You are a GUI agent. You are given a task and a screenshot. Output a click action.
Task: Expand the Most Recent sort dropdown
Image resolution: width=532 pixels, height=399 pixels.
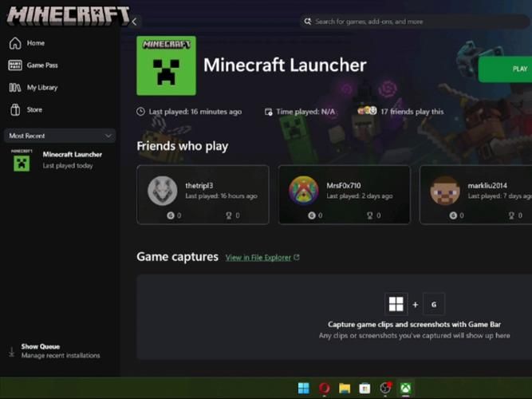(x=60, y=136)
